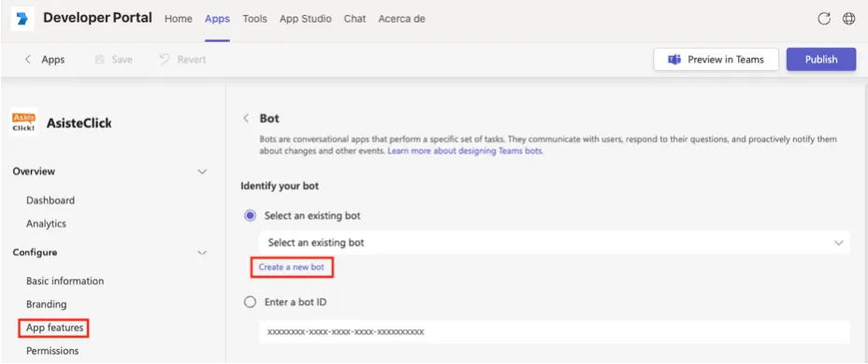Image resolution: width=868 pixels, height=364 pixels.
Task: Click the Publish button
Action: point(821,59)
